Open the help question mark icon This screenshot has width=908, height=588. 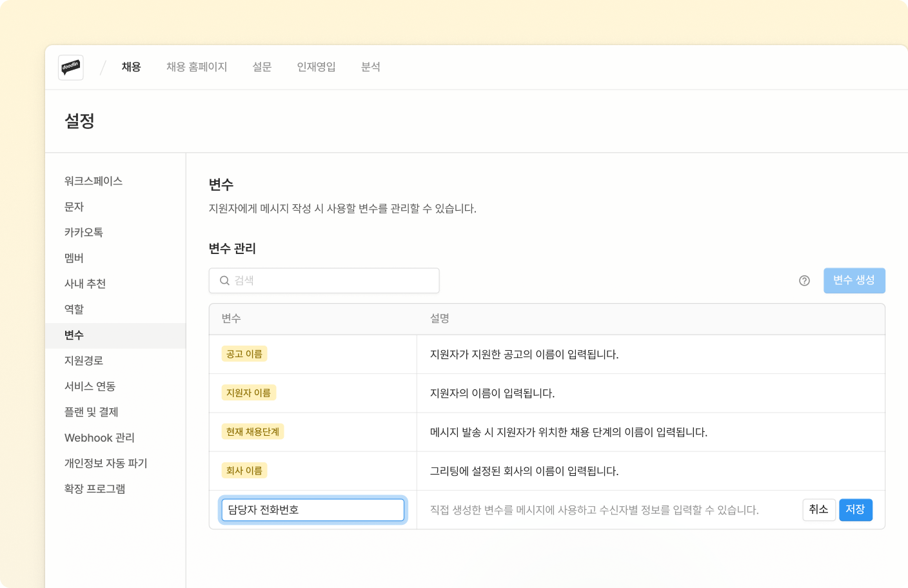coord(804,280)
